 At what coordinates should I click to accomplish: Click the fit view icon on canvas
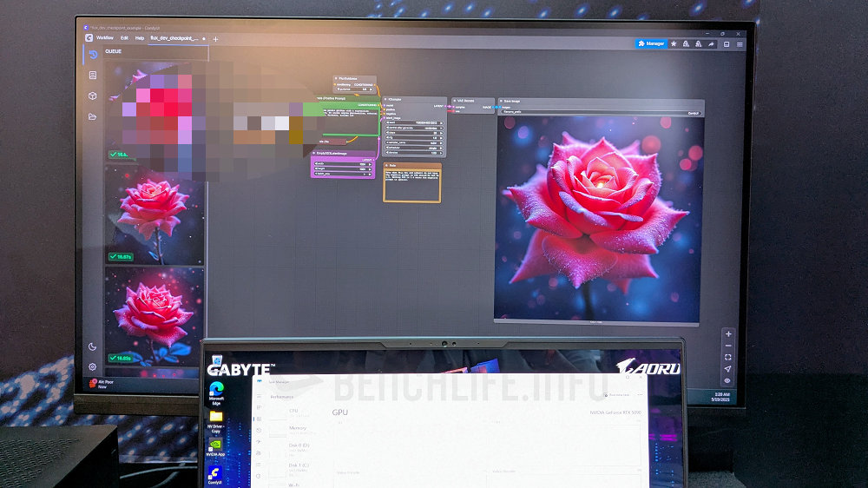click(x=728, y=357)
